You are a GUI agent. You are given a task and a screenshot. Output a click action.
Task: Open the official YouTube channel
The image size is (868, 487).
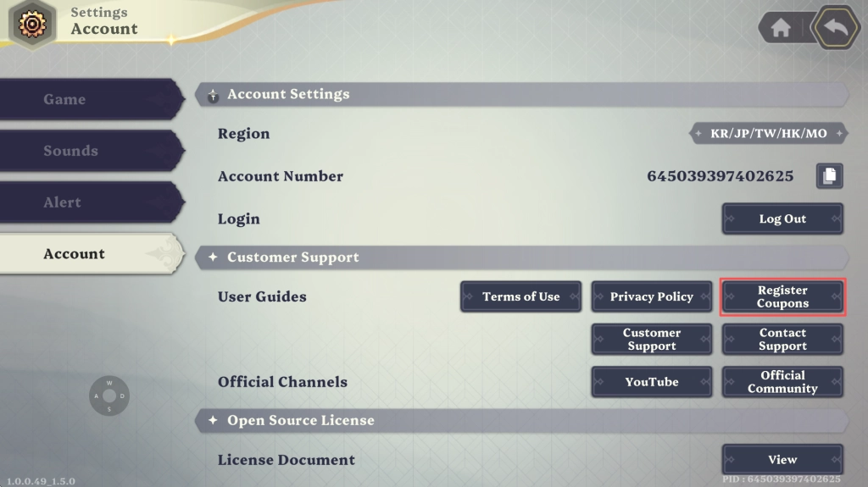[x=651, y=382]
